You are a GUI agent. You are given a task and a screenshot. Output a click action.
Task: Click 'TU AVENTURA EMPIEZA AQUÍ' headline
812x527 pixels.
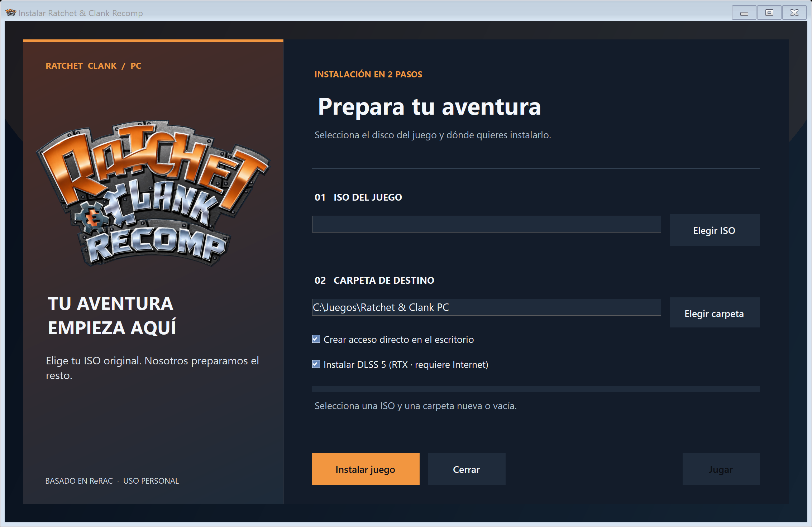112,316
